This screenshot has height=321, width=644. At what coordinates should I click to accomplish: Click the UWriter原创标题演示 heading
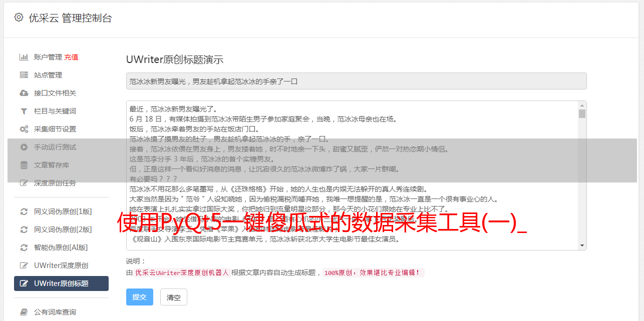[x=175, y=59]
